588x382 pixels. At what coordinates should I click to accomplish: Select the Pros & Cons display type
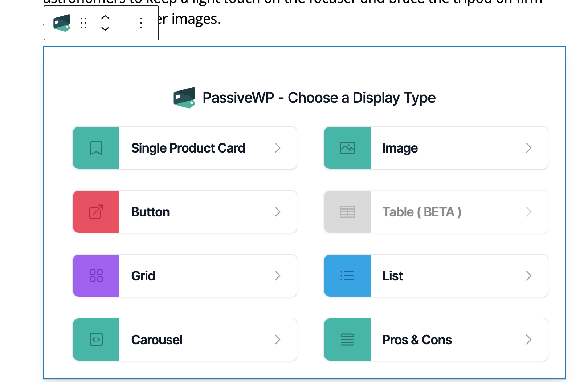pos(417,340)
